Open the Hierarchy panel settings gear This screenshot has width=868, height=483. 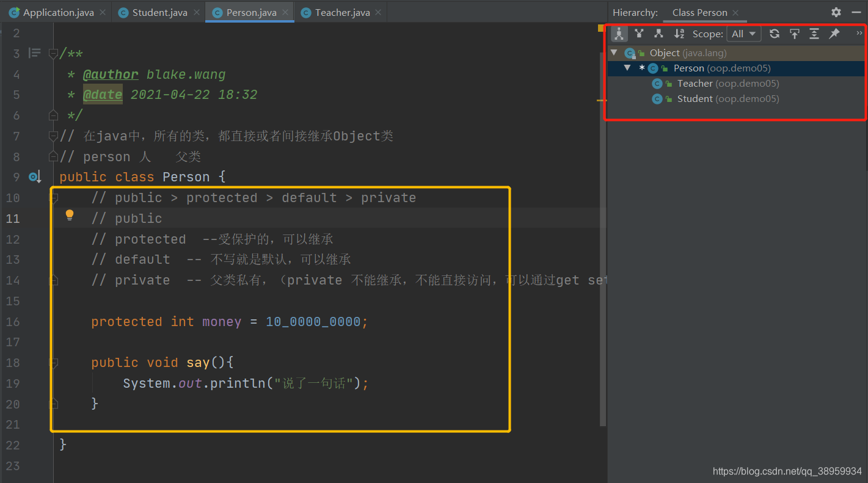point(836,12)
